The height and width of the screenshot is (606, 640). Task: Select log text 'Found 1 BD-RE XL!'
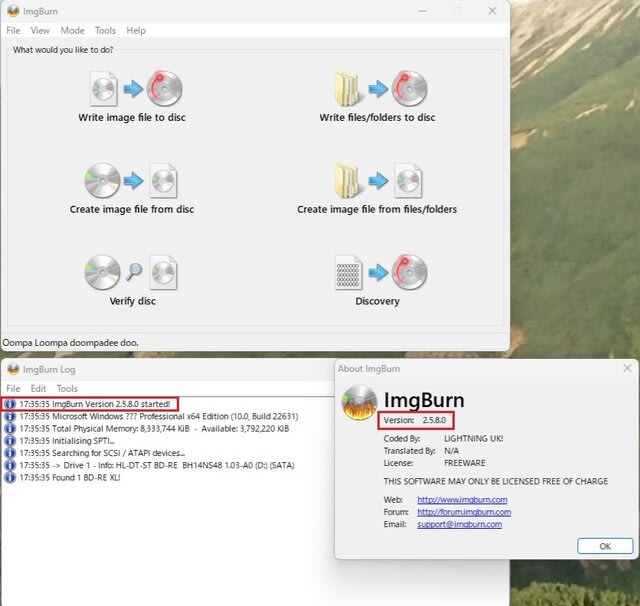[86, 477]
